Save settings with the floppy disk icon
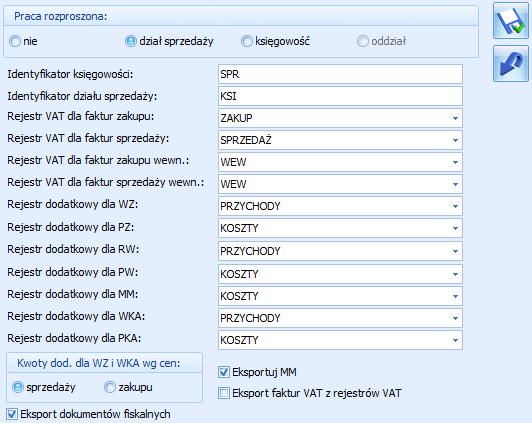Viewport: 532px width, 423px height. (x=511, y=20)
